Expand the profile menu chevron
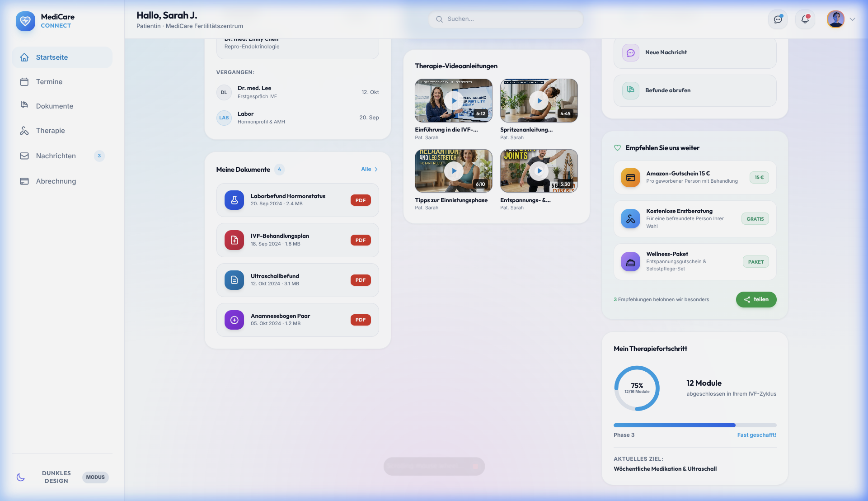This screenshot has width=868, height=501. pyautogui.click(x=852, y=19)
